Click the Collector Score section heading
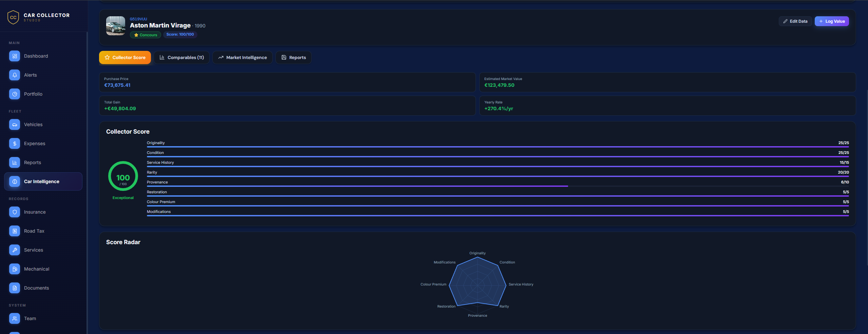Image resolution: width=868 pixels, height=334 pixels. tap(128, 132)
